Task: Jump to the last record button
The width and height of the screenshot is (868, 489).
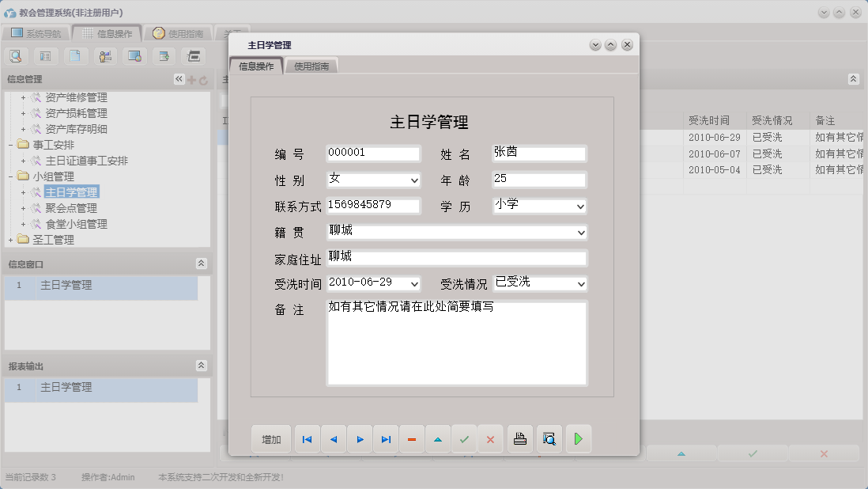Action: tap(386, 439)
